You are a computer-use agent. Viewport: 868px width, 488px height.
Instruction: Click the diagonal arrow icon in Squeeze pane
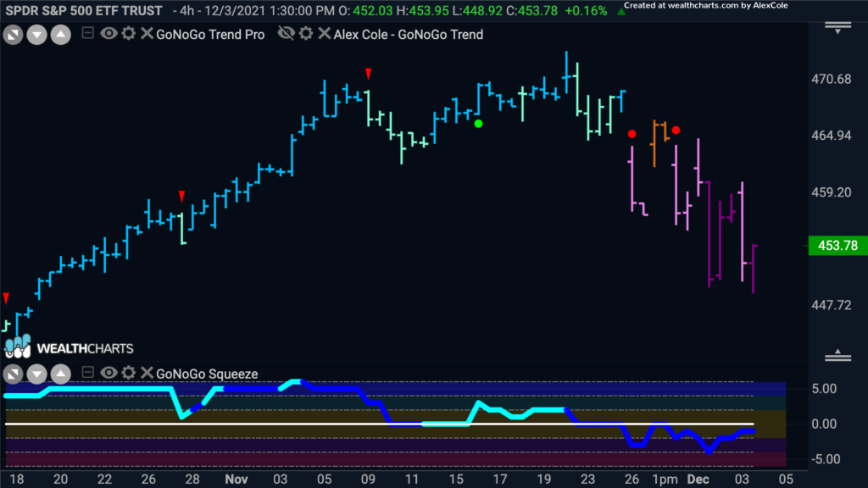13,374
